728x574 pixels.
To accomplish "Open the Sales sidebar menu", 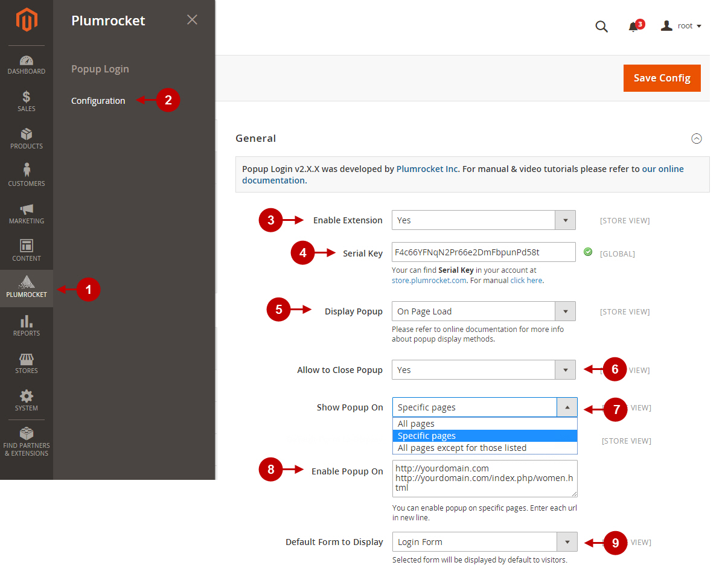I will [x=27, y=101].
